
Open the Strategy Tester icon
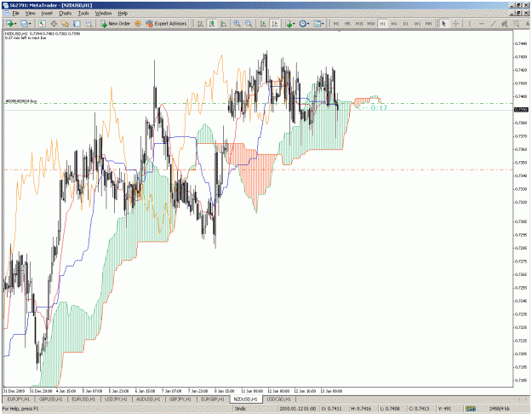pos(89,24)
